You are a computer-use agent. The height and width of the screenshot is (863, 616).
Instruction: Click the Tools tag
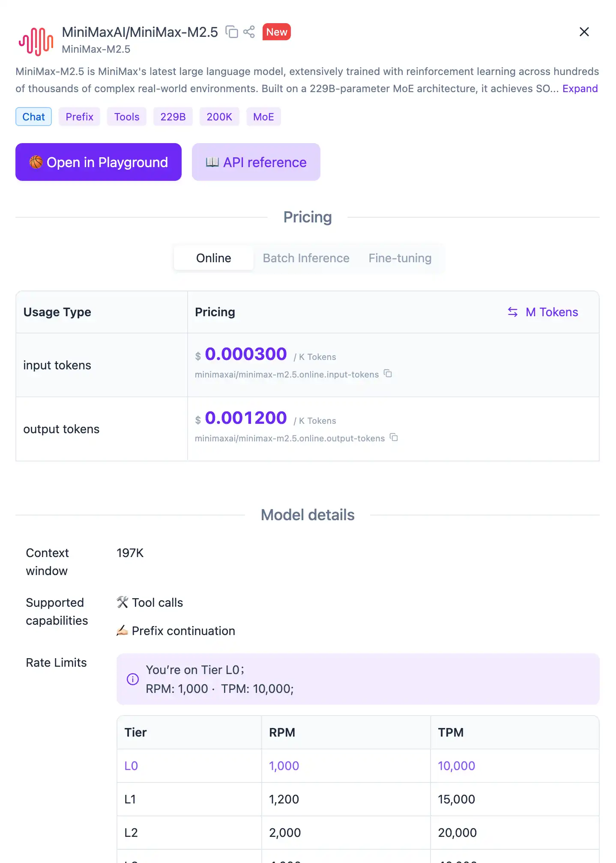click(x=126, y=117)
